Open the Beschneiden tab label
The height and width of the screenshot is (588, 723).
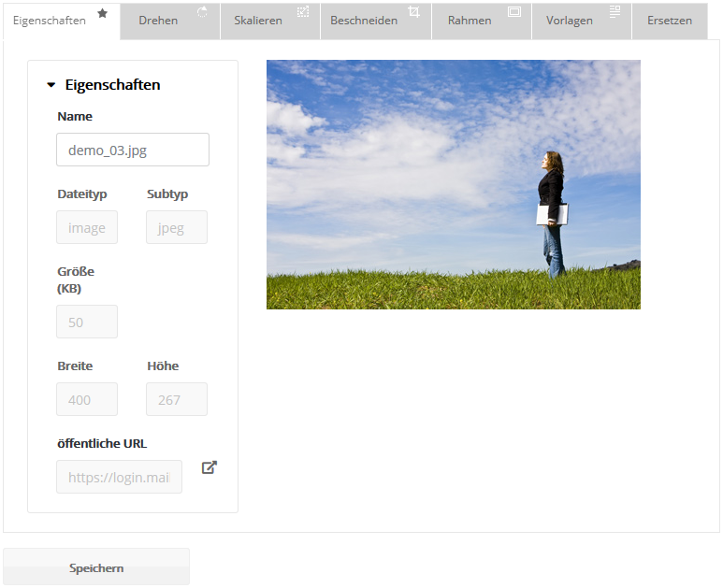364,21
